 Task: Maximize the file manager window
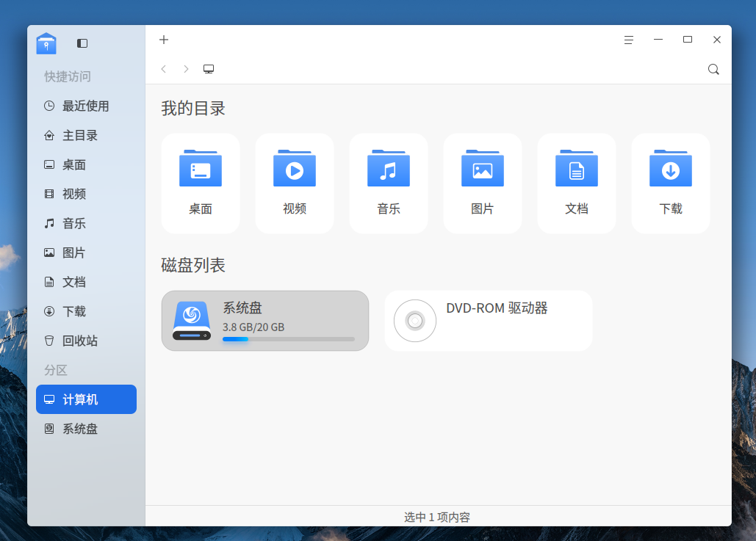688,40
